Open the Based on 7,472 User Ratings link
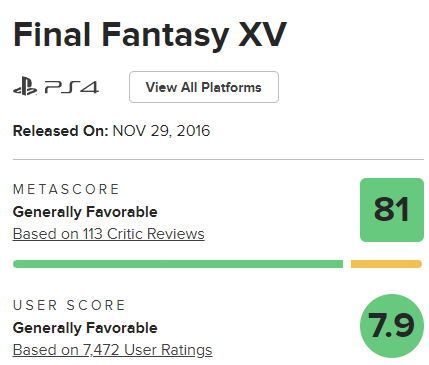429x365 pixels. (112, 350)
